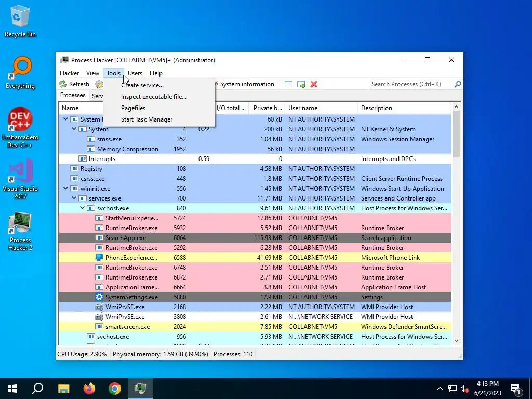Click the network tray icon

pyautogui.click(x=453, y=389)
